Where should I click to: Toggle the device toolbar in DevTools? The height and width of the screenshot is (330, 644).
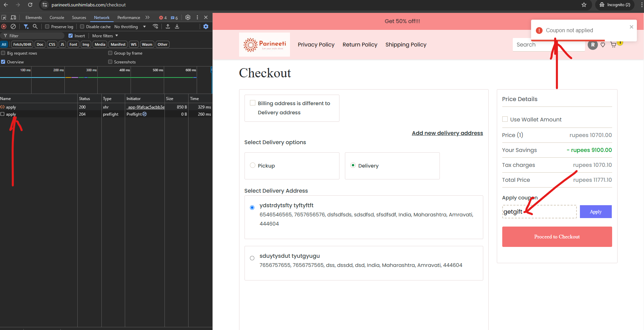14,17
